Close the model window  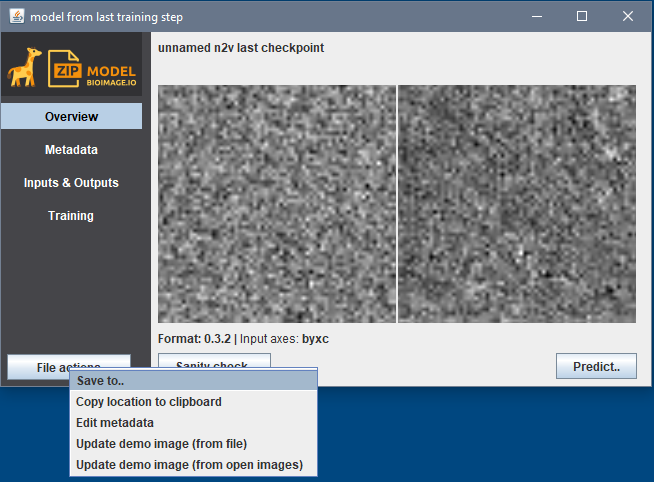coord(627,17)
